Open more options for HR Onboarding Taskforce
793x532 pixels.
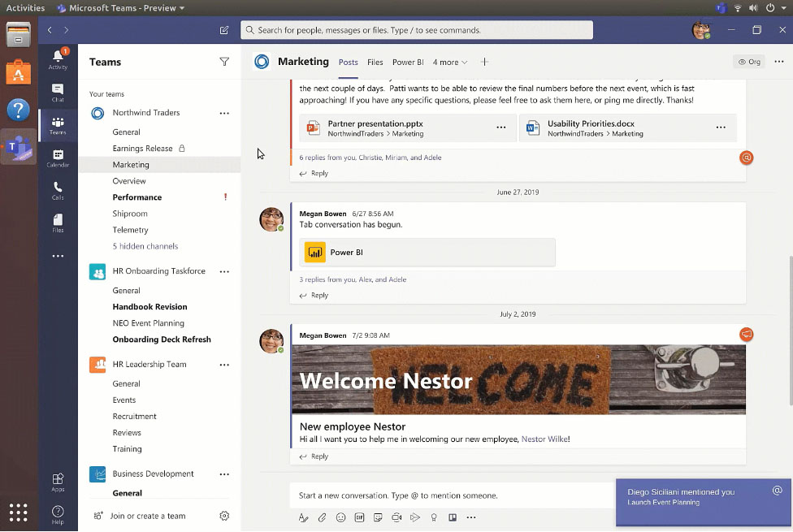coord(224,271)
